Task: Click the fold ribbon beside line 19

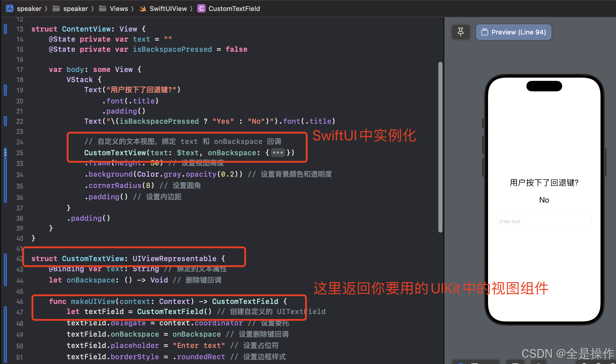Action: click(5, 90)
